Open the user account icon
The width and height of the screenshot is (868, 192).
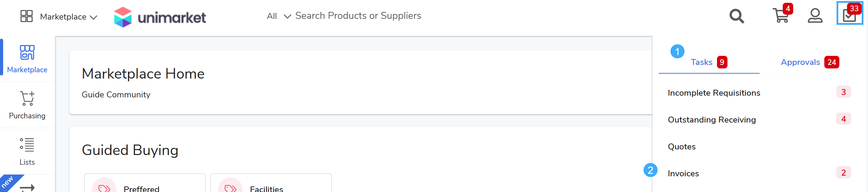tap(815, 16)
